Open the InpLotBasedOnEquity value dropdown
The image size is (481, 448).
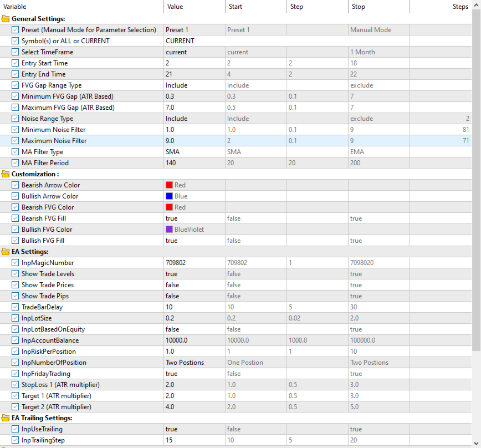[x=195, y=329]
